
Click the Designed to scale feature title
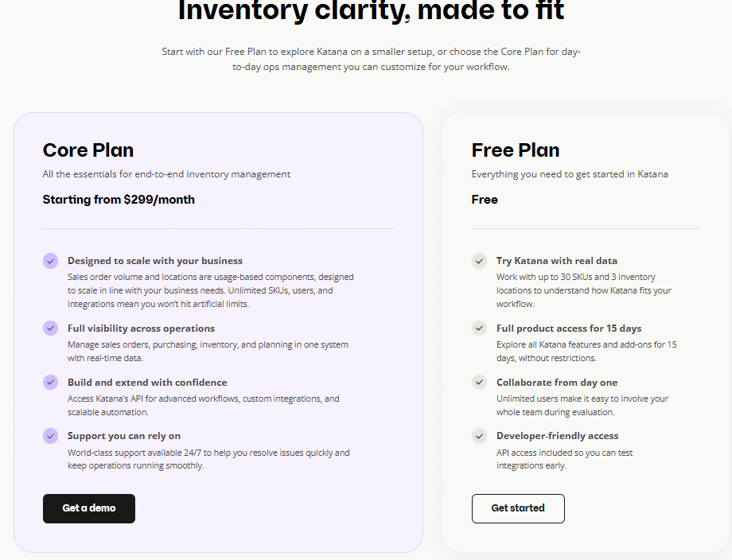(x=155, y=261)
